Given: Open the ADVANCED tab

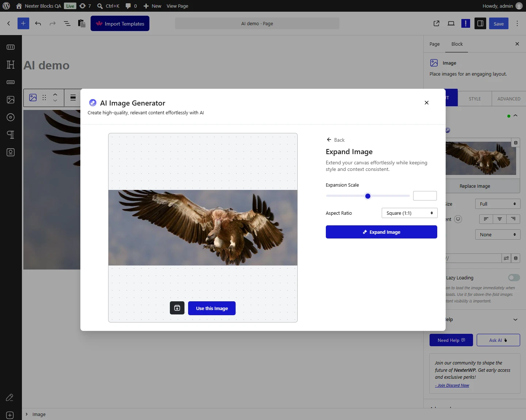Looking at the screenshot, I should point(509,99).
